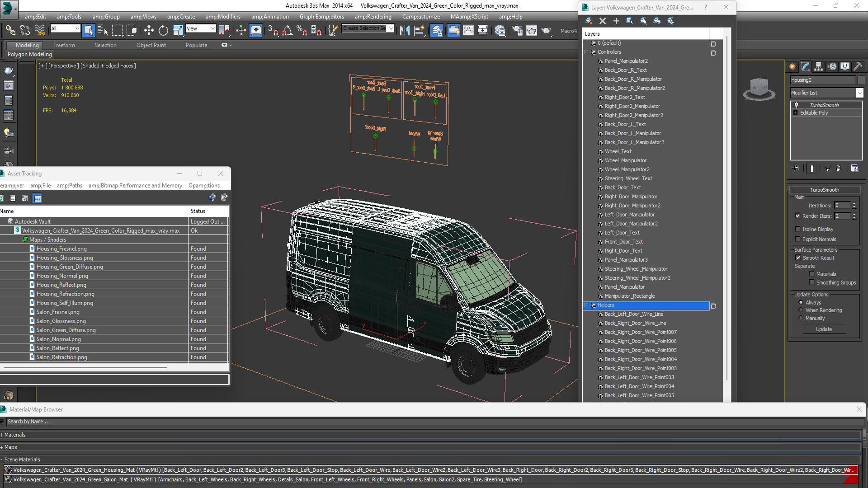
Task: Open the Motion command panel tab
Action: pyautogui.click(x=832, y=66)
